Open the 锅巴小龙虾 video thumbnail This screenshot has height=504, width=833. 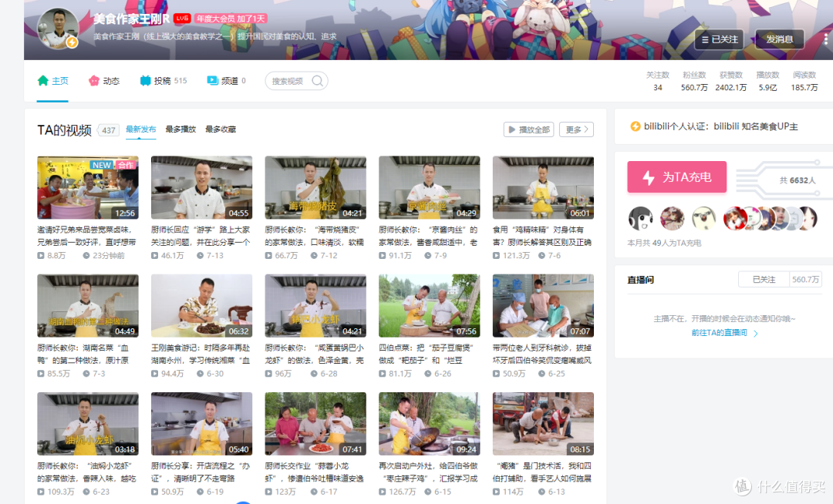315,306
